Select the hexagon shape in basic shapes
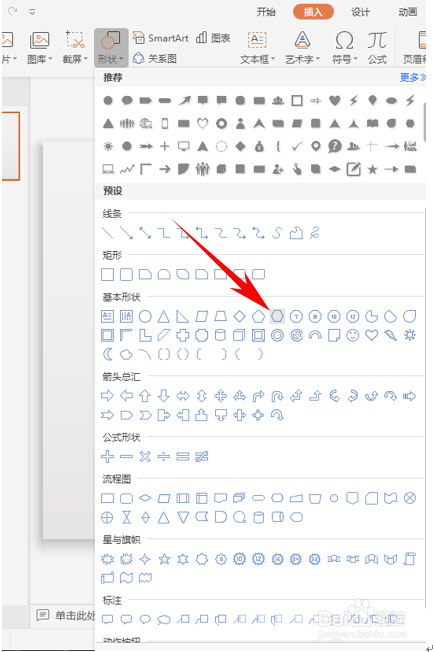The height and width of the screenshot is (652, 435). 277,316
